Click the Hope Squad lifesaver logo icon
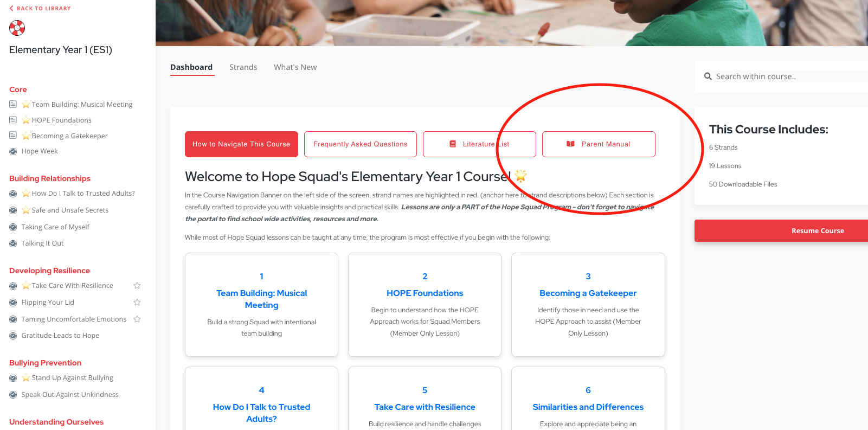Screen dimensions: 868x430 click(17, 28)
